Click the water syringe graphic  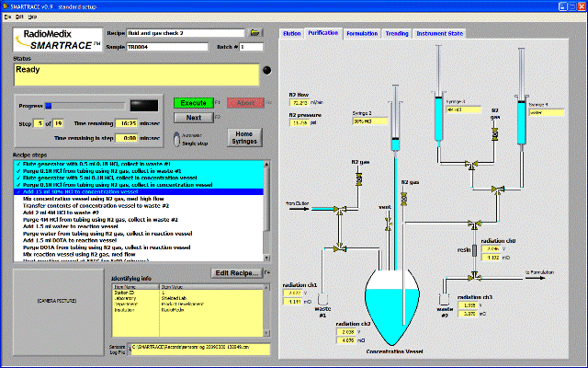pos(523,126)
